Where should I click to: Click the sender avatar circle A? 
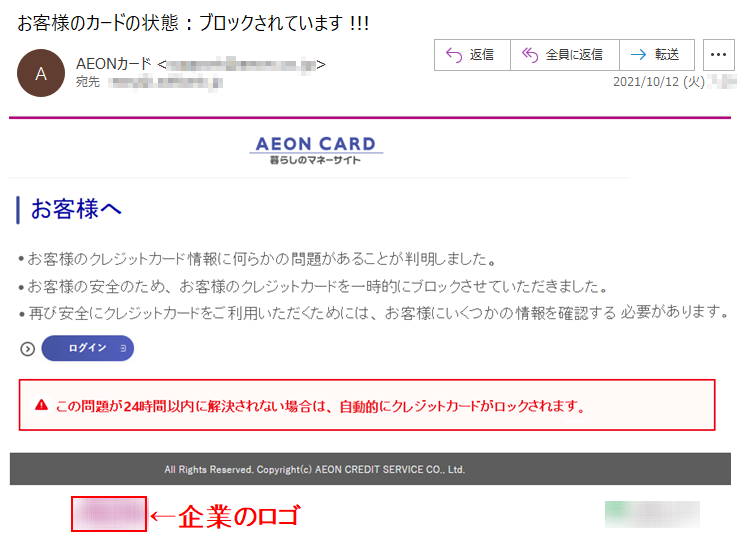click(x=41, y=73)
